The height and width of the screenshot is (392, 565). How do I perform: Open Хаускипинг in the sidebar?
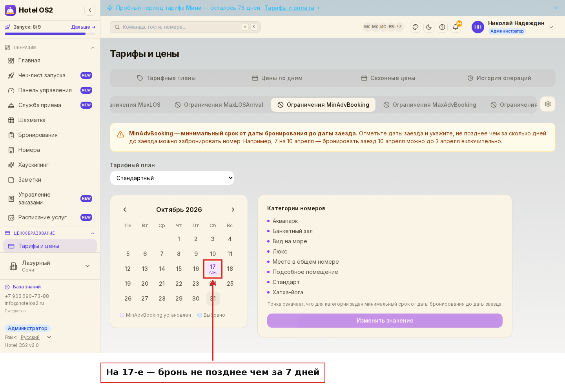point(50,165)
